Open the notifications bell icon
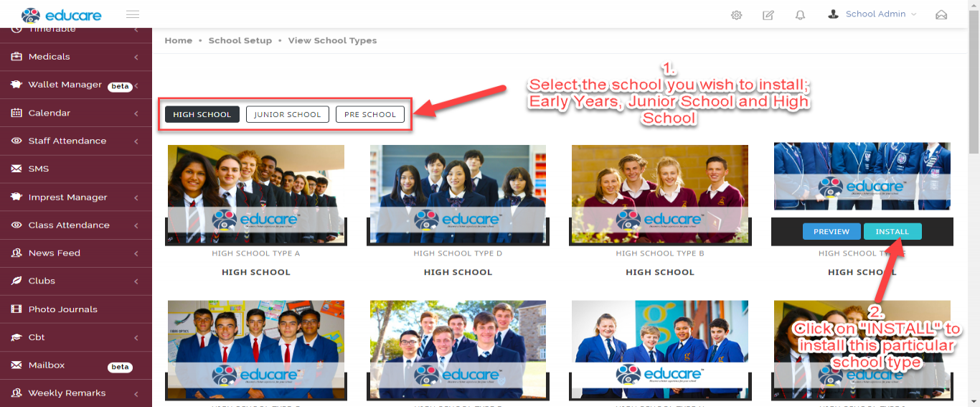The height and width of the screenshot is (407, 980). (x=800, y=15)
